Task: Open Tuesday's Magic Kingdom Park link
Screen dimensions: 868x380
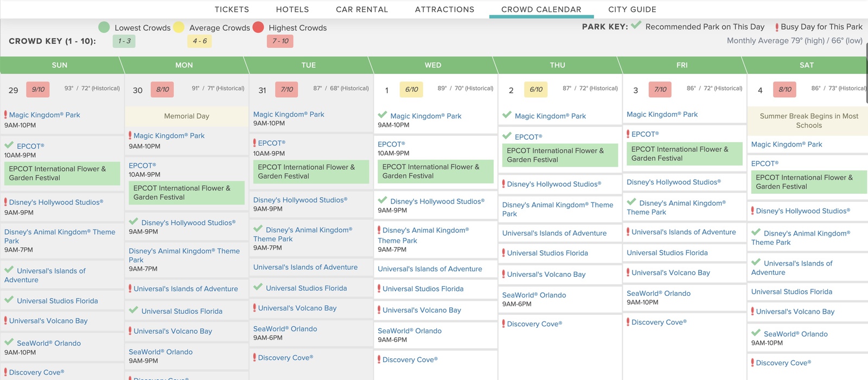Action: click(289, 115)
